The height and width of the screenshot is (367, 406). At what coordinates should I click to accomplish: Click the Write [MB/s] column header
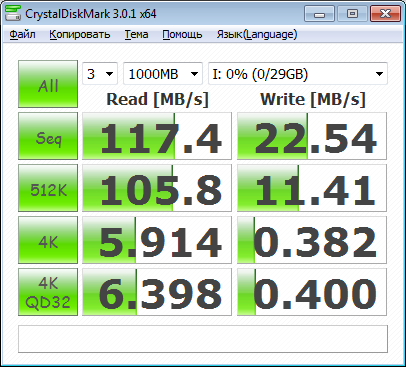313,99
